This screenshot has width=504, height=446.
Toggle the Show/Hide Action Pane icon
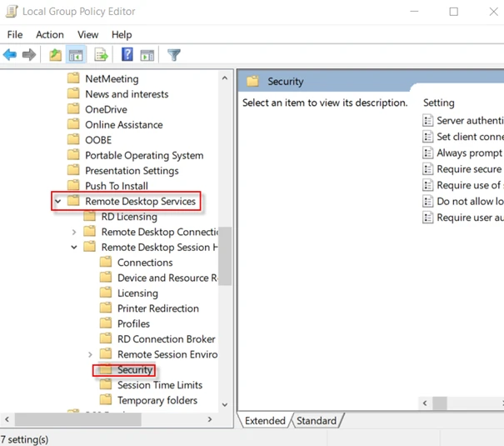(x=147, y=55)
